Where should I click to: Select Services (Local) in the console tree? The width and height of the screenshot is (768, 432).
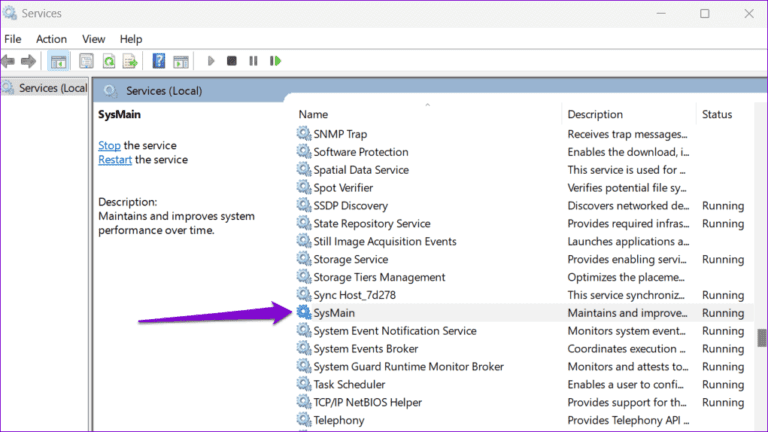(x=52, y=87)
